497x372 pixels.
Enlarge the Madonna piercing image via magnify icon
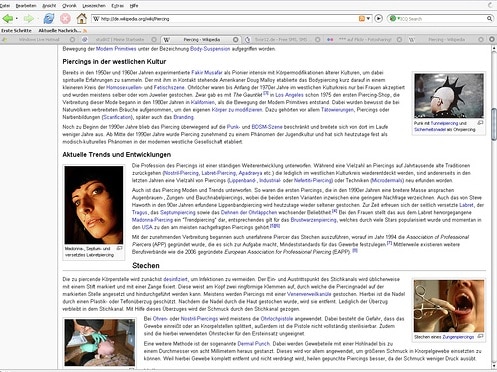119,248
